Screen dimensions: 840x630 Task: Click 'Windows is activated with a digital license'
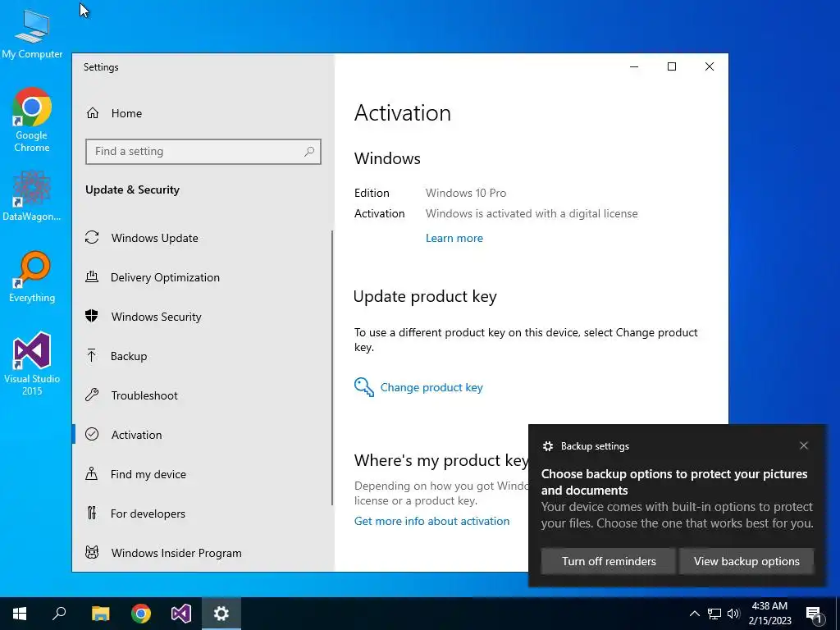pos(532,213)
